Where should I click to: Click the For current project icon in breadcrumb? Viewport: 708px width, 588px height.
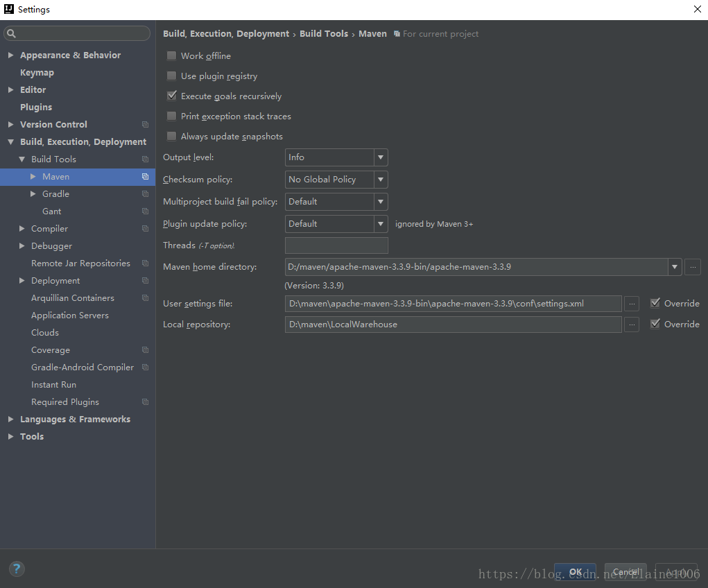tap(397, 34)
